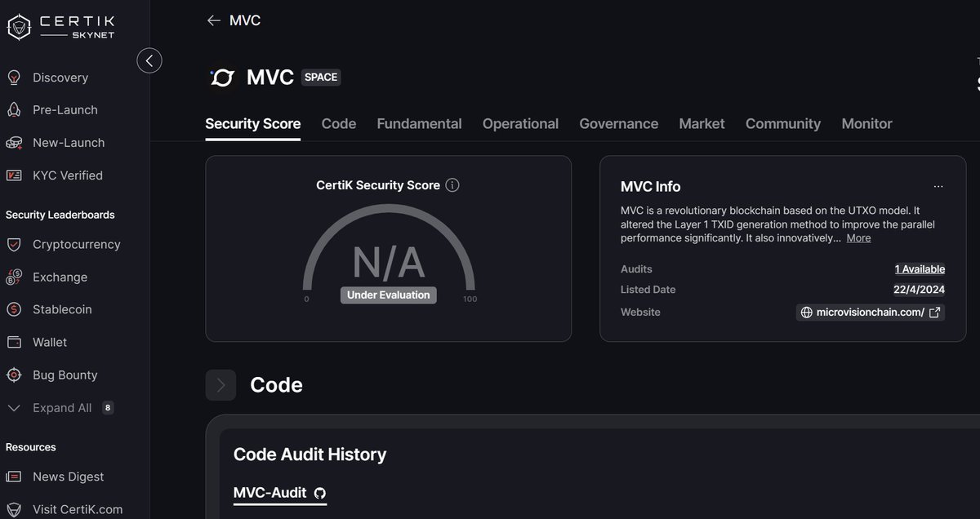Go to Pre-Launch projects
This screenshot has height=519, width=980.
65,110
